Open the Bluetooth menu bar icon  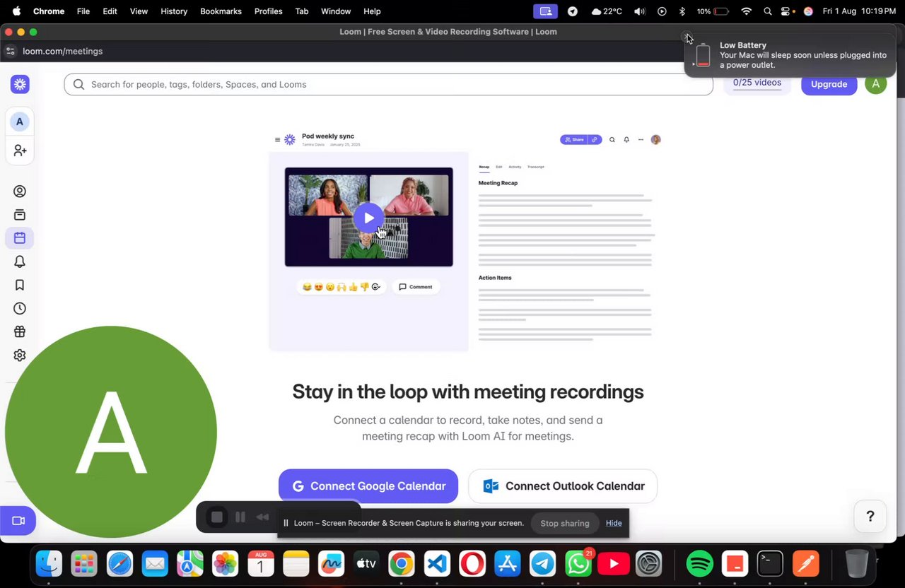click(682, 11)
